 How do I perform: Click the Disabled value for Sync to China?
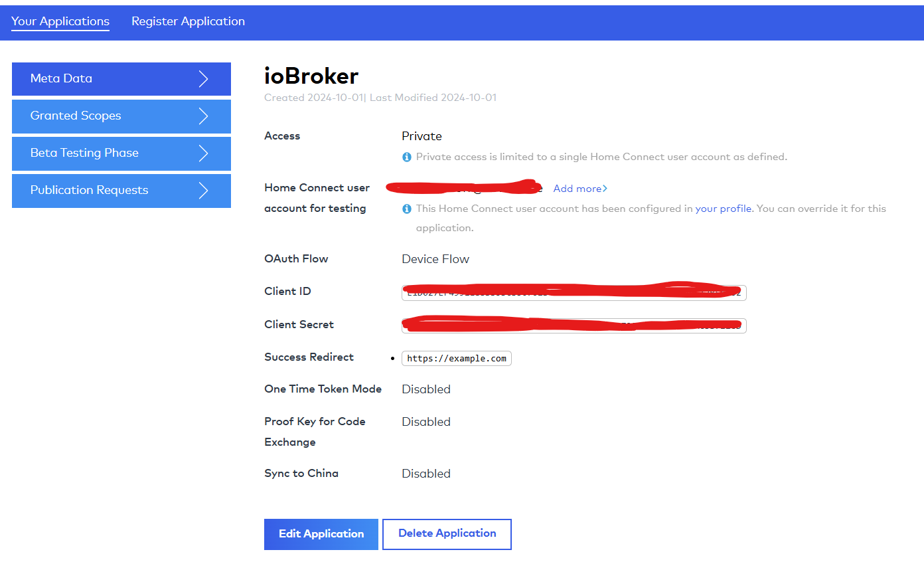[x=426, y=474]
